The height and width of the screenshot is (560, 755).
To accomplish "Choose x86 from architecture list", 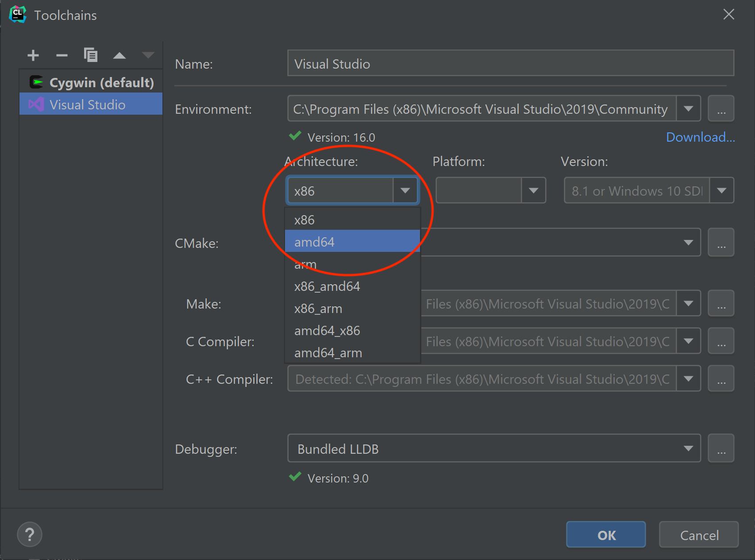I will (352, 220).
